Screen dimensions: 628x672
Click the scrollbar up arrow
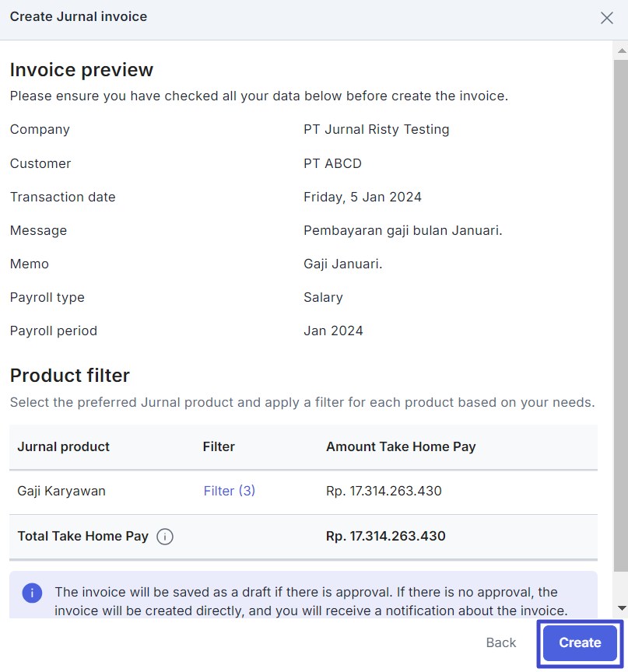(620, 51)
